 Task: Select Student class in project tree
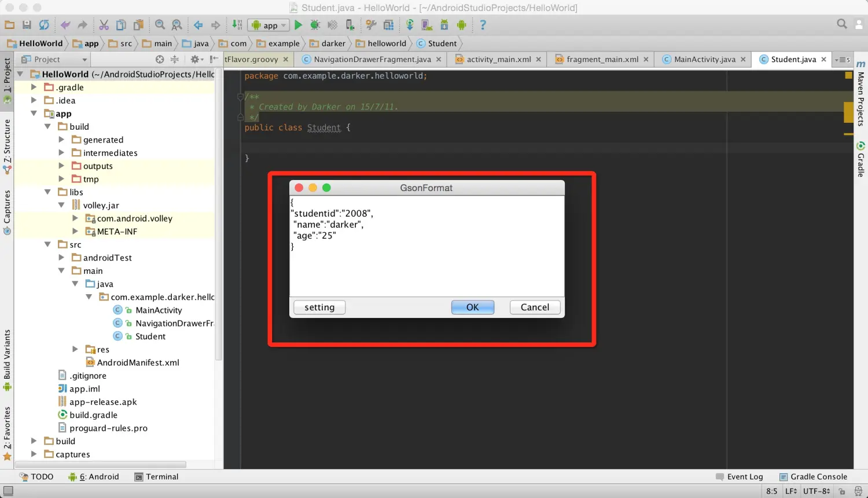[x=150, y=336]
